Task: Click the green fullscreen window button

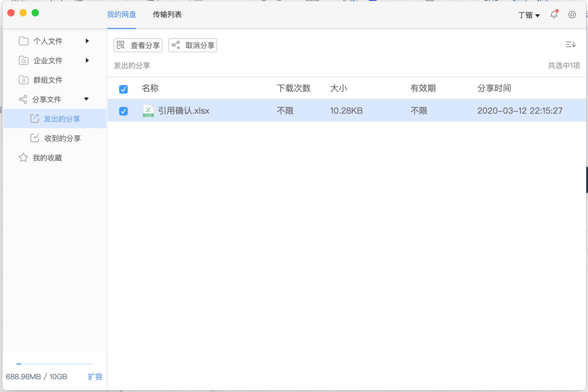Action: point(35,13)
